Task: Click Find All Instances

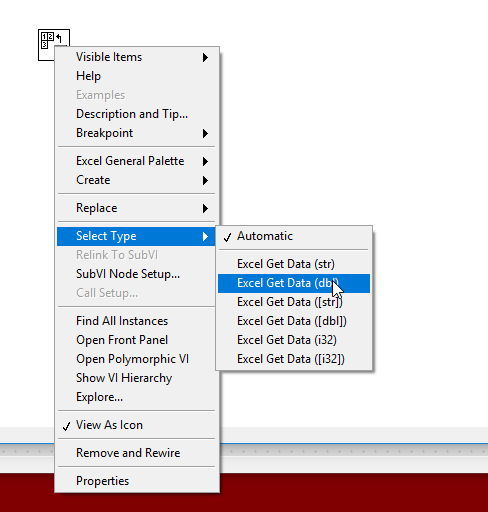Action: (x=137, y=321)
